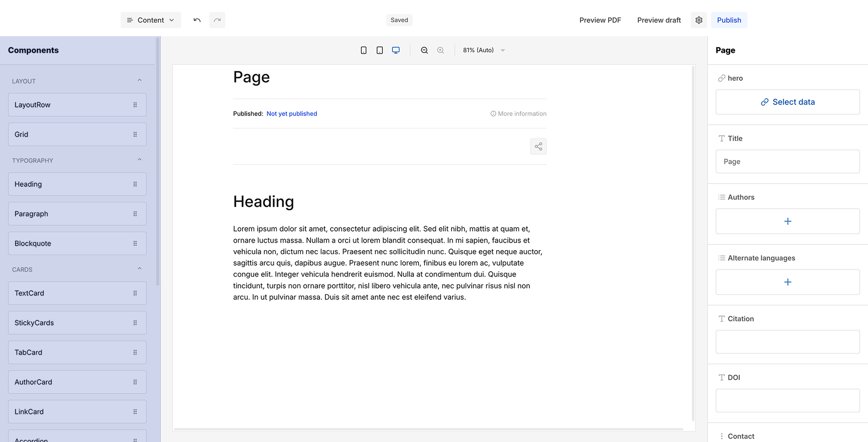Grab the Blockquote drag handle
Viewport: 868px width, 442px height.
(135, 244)
